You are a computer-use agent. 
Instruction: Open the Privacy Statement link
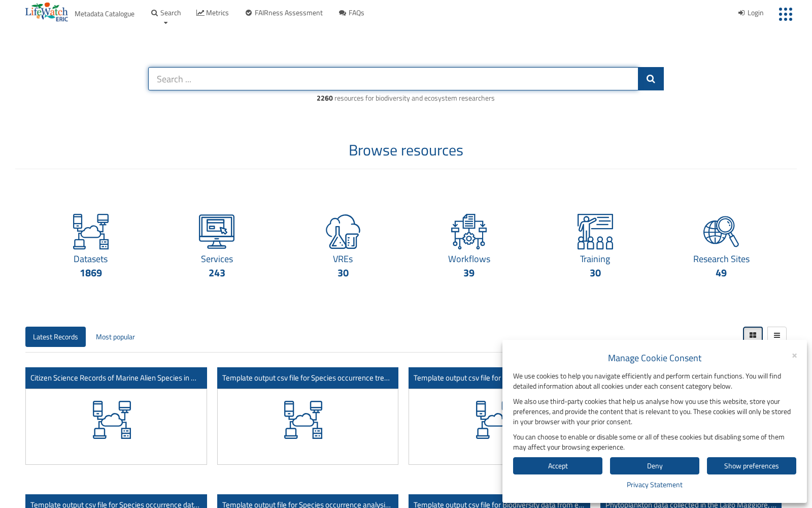(655, 485)
